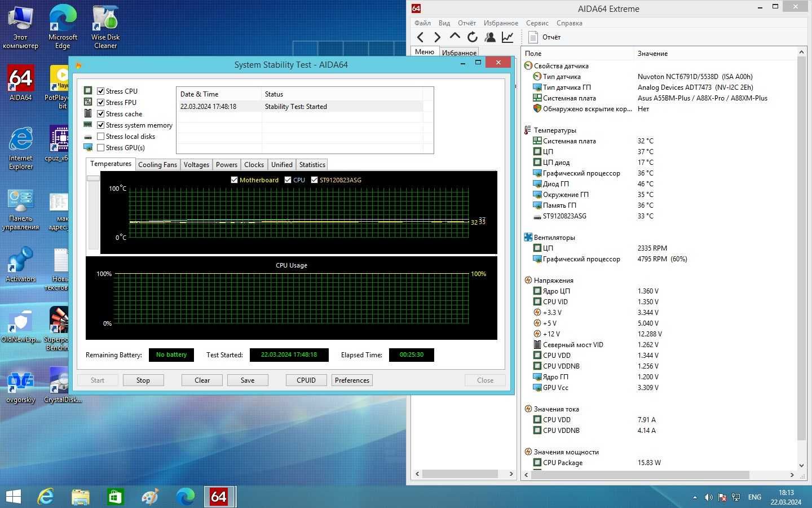812x508 pixels.
Task: Open the Store app from the taskbar
Action: [x=115, y=497]
